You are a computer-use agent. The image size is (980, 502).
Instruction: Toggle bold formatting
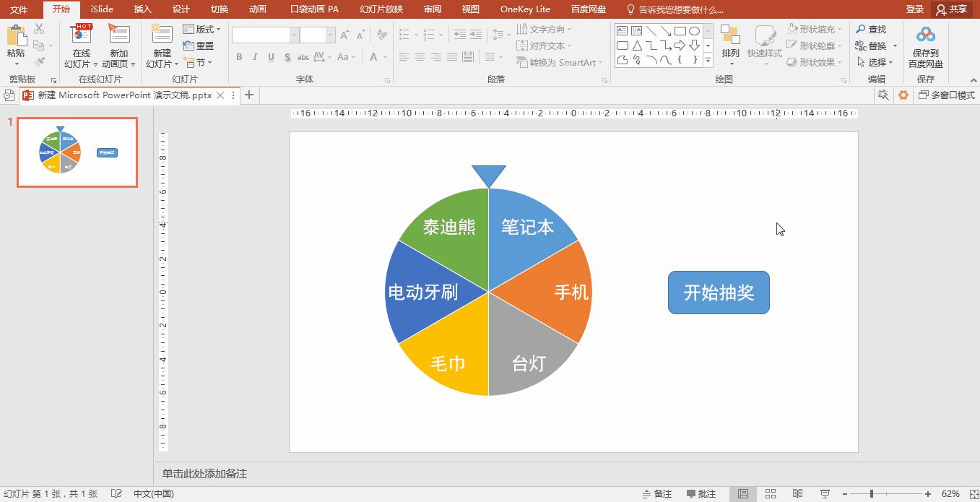(x=238, y=57)
